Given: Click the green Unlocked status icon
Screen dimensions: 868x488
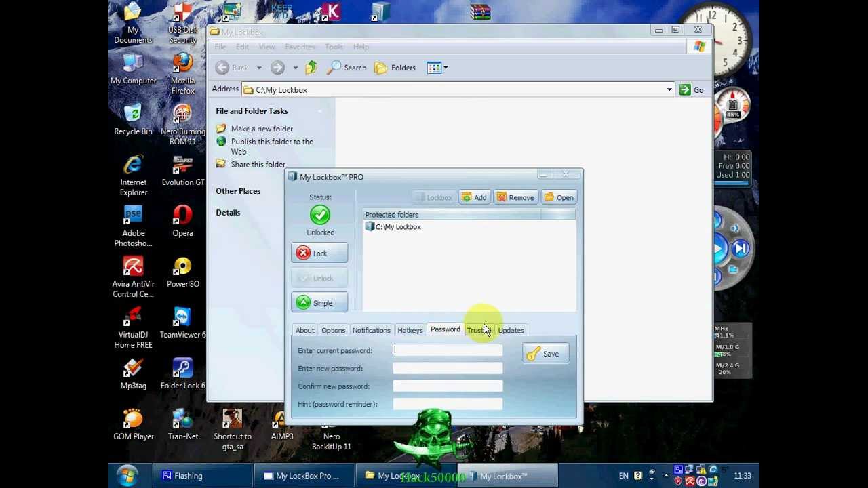Looking at the screenshot, I should 320,215.
